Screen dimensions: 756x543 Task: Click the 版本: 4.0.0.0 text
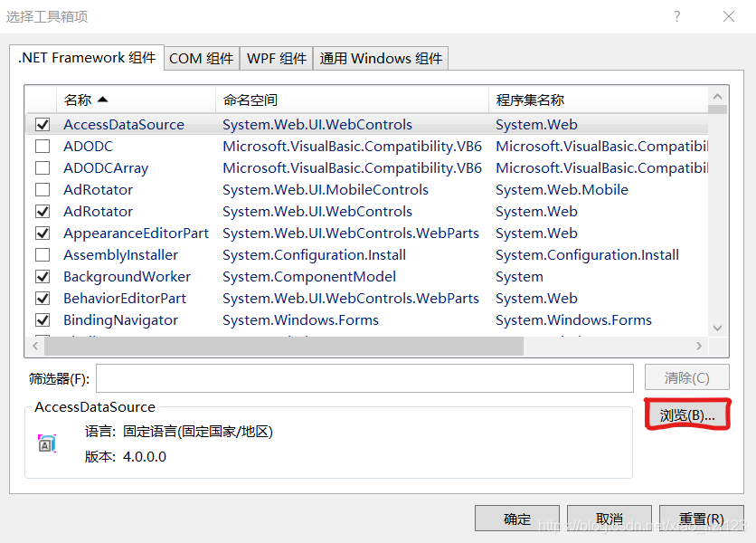(x=126, y=457)
